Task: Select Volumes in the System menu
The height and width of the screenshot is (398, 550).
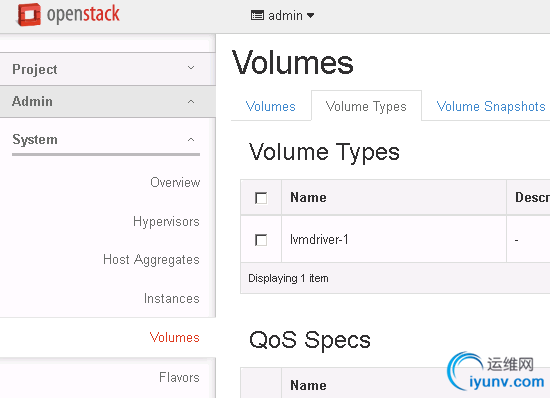Action: 174,337
